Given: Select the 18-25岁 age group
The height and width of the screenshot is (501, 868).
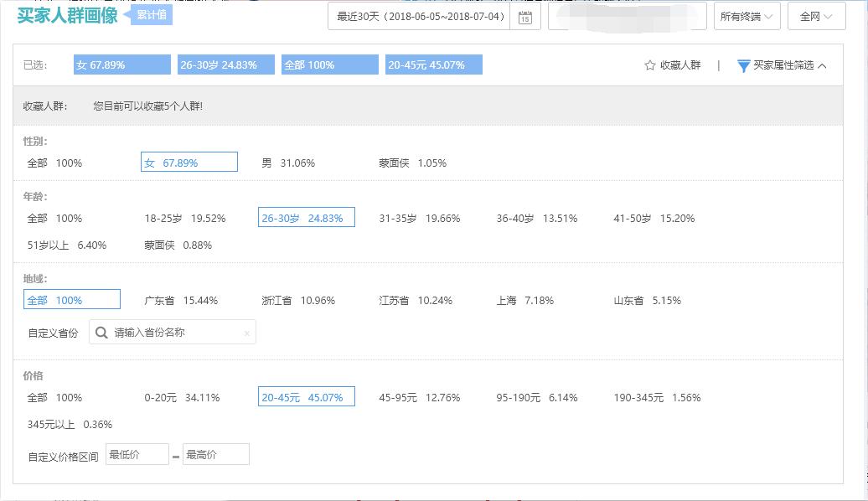Looking at the screenshot, I should pyautogui.click(x=186, y=218).
